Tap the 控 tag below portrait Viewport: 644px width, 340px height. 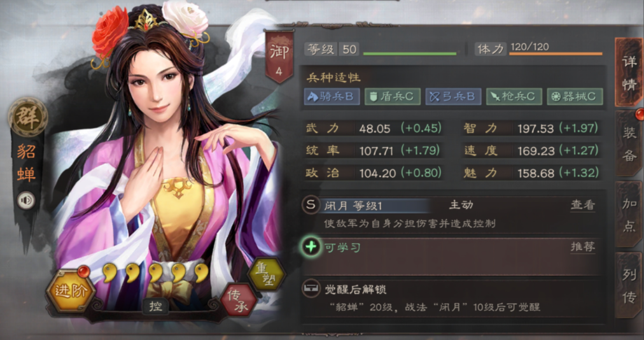coord(155,306)
